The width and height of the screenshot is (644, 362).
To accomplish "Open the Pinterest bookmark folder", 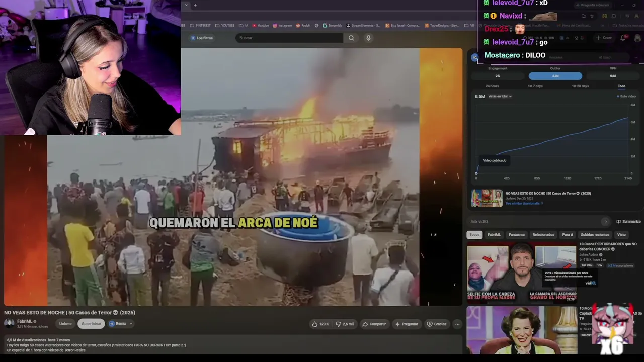I will pos(200,25).
